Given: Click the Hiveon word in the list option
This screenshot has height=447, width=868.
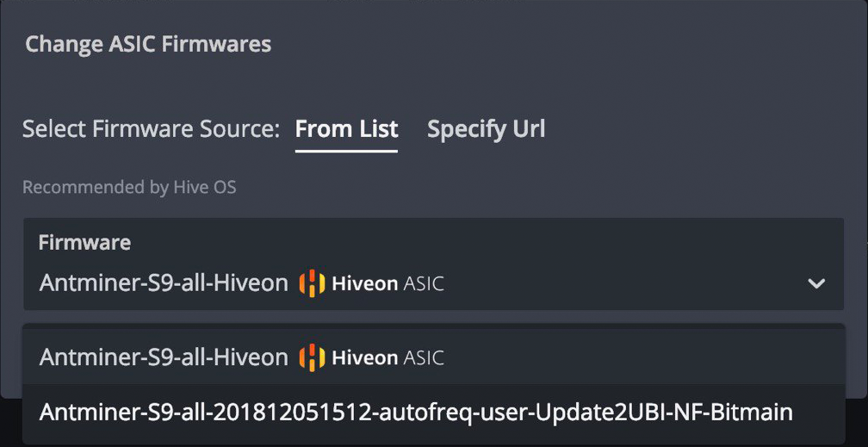Looking at the screenshot, I should tap(363, 357).
